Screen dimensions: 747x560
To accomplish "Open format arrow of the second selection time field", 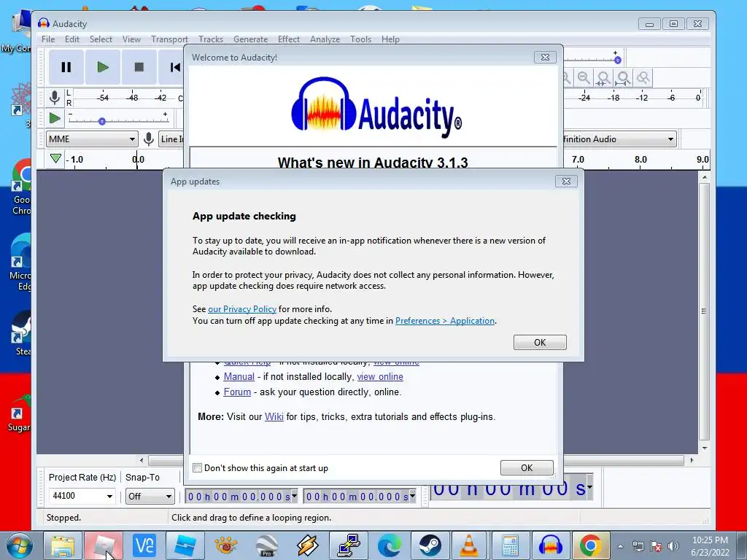I will (x=413, y=496).
